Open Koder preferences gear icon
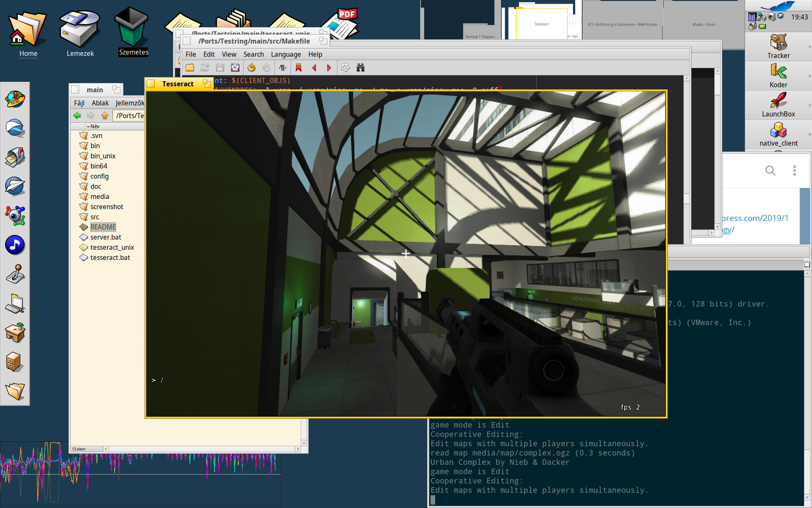Image resolution: width=812 pixels, height=508 pixels. pos(345,68)
